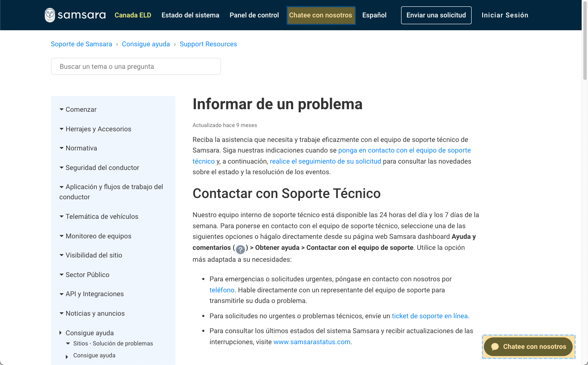Expand the Telemática de vehículos section

point(99,216)
